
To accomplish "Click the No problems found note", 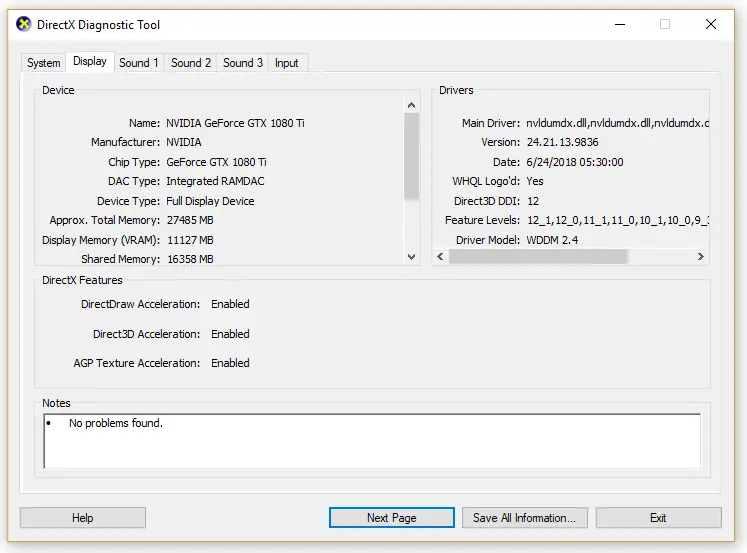I will point(116,423).
